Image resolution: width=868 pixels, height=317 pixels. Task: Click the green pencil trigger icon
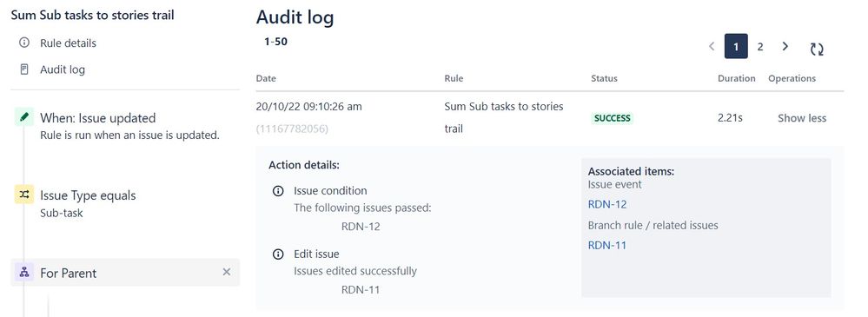tap(23, 116)
